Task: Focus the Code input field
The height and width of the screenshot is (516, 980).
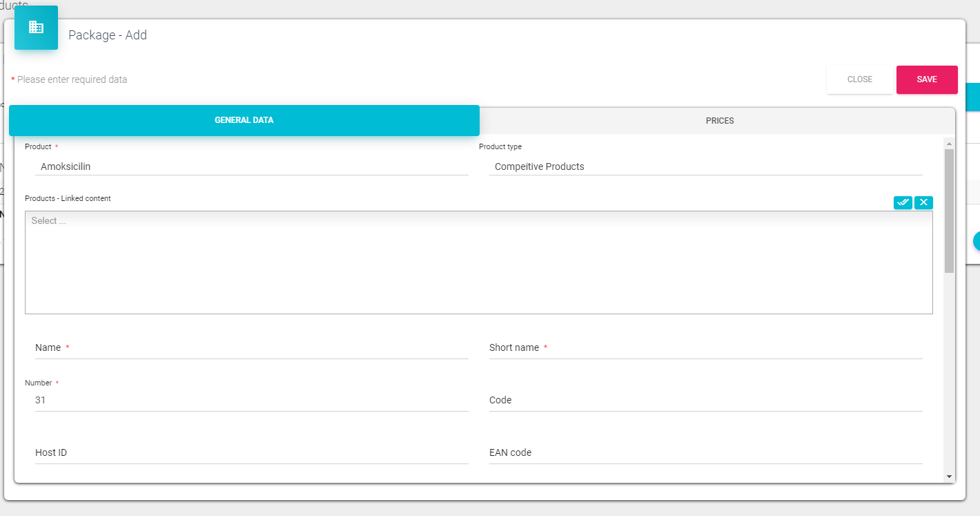Action: (705, 401)
